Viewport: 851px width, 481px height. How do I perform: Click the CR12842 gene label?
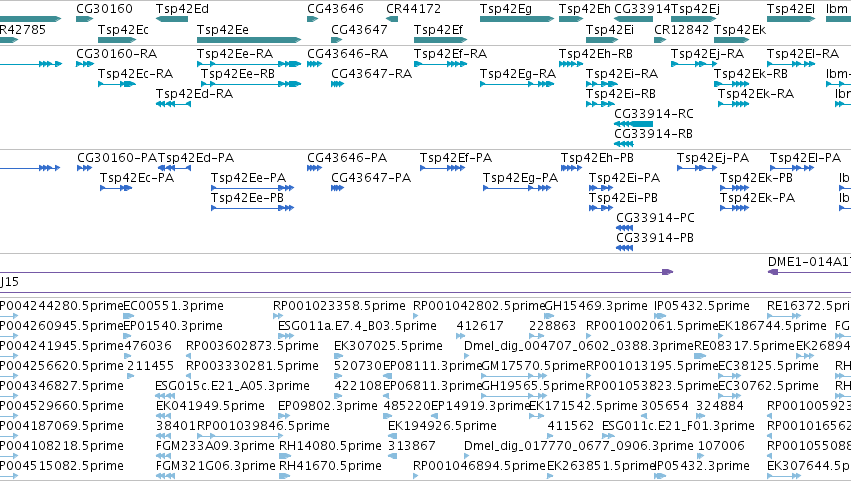coord(682,29)
